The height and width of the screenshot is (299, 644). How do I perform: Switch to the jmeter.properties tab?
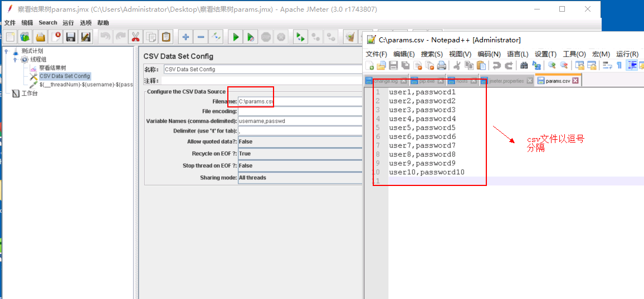click(506, 81)
